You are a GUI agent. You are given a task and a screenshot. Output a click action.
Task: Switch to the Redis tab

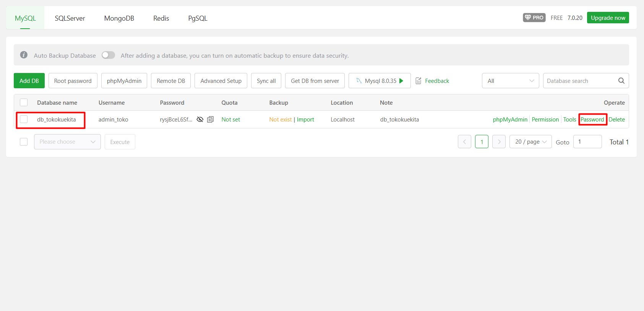point(161,18)
